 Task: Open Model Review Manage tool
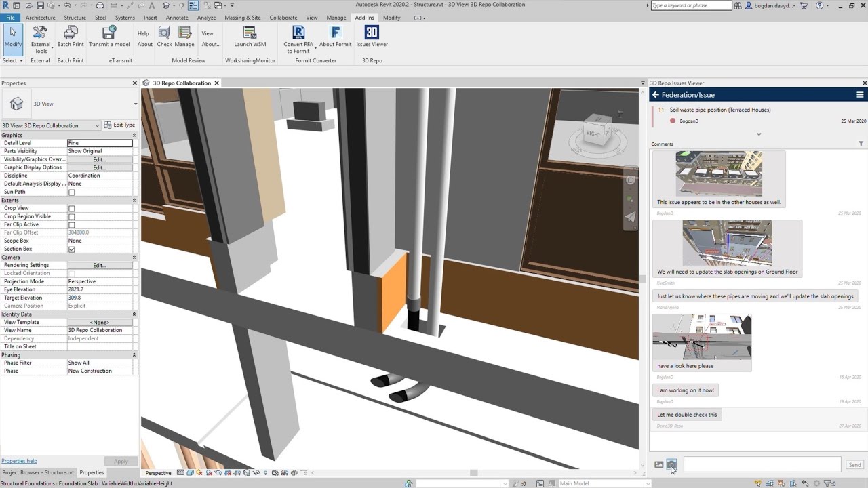[x=184, y=37]
